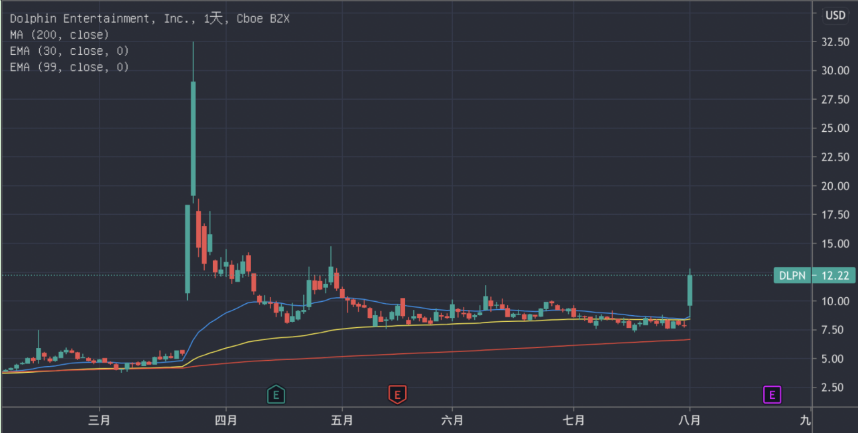Click the 七月 date axis label
Screen dimensions: 858x433
(573, 420)
